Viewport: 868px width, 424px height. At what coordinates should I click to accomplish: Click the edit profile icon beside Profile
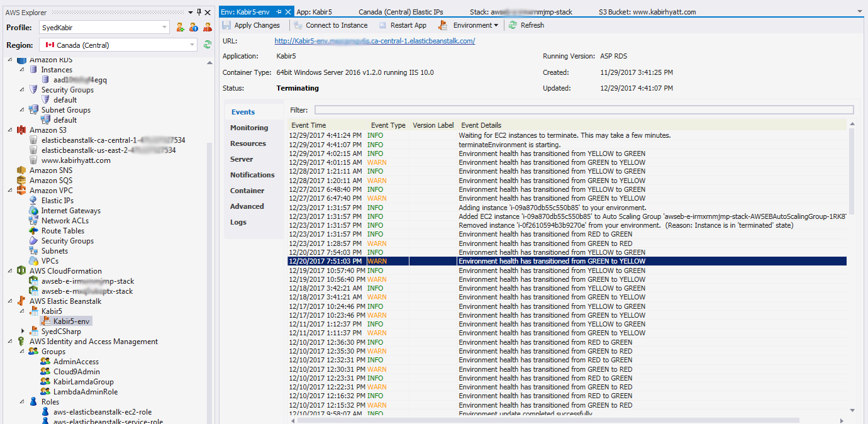tap(194, 27)
